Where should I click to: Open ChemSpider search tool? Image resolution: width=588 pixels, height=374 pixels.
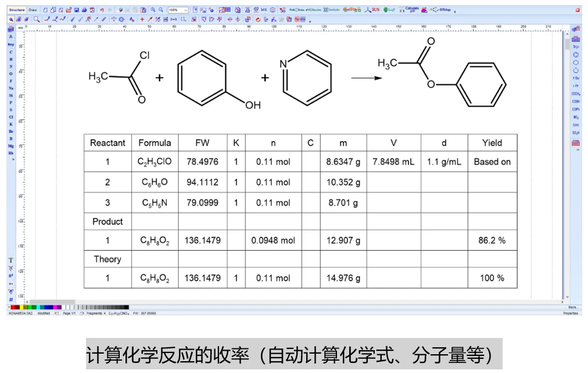pyautogui.click(x=332, y=10)
